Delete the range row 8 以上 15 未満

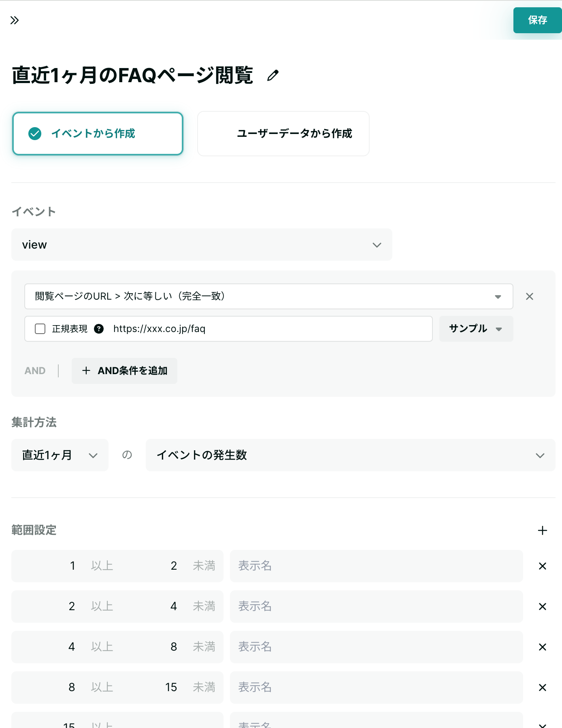point(543,688)
